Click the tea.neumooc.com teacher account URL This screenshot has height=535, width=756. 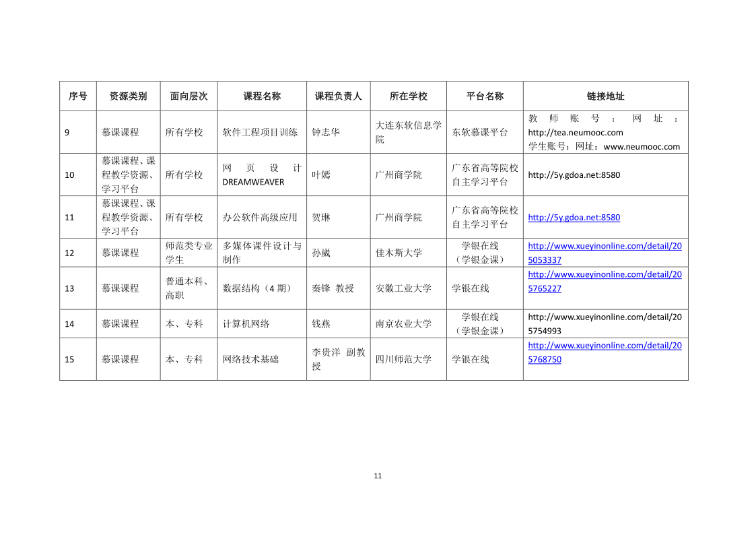[576, 133]
